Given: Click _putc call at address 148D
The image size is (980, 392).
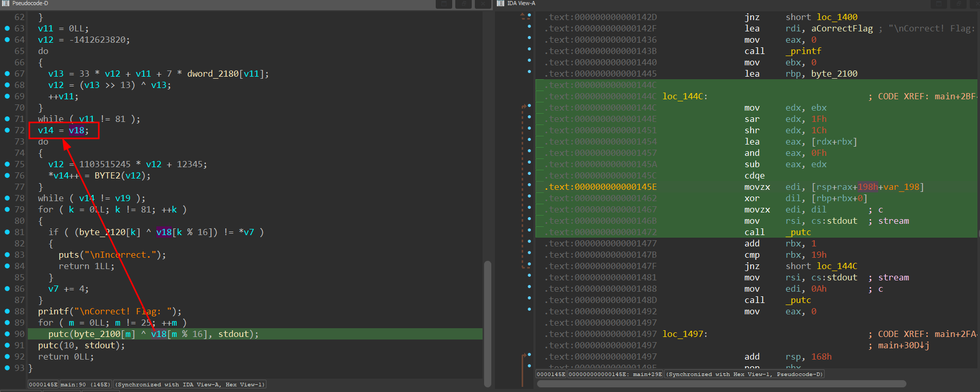Looking at the screenshot, I should 798,300.
